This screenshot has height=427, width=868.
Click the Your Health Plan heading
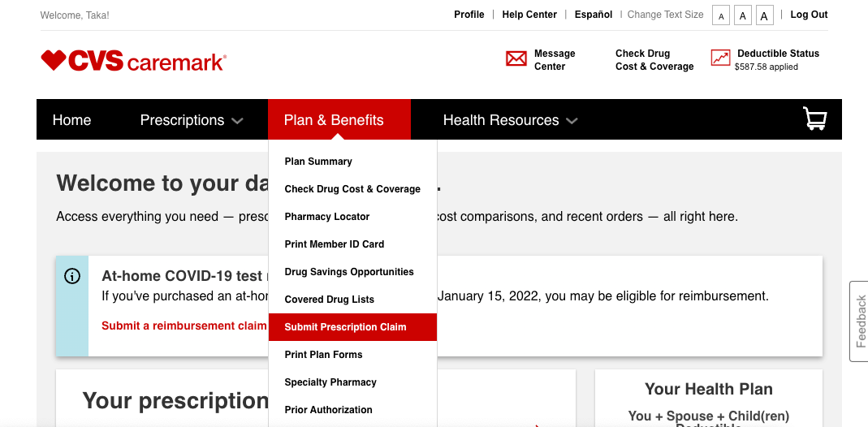pos(709,389)
